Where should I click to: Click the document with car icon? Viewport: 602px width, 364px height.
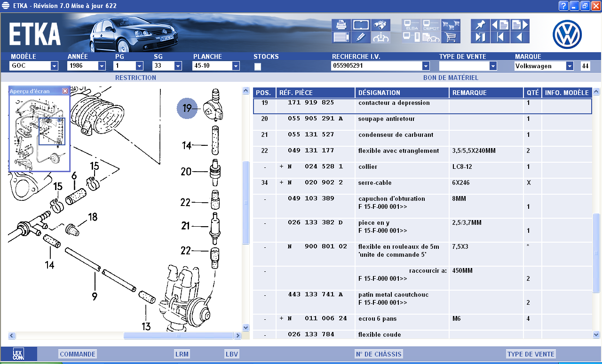[431, 38]
